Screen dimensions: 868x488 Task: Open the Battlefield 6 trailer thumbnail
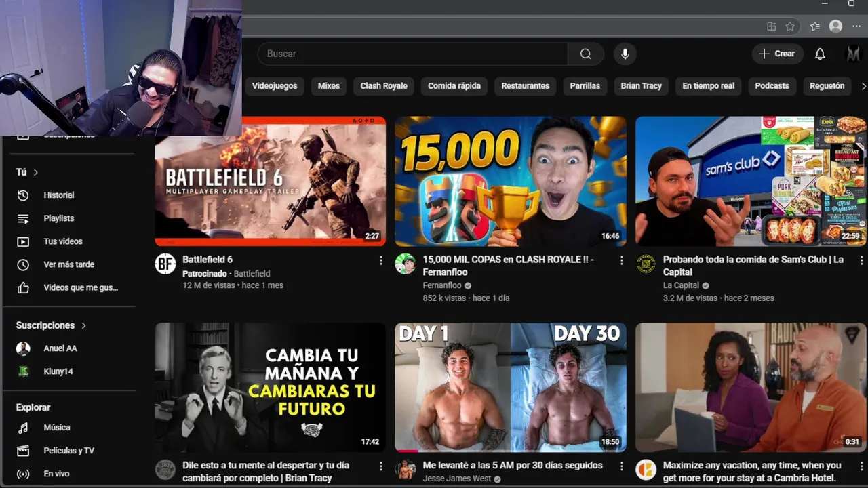pyautogui.click(x=270, y=181)
